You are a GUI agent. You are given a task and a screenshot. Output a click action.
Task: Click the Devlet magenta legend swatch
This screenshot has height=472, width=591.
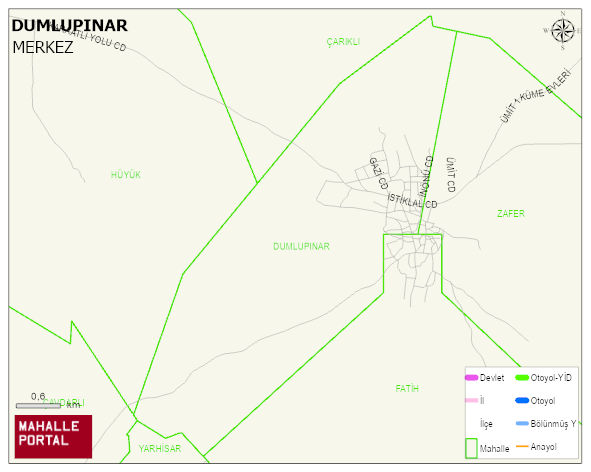coord(472,378)
